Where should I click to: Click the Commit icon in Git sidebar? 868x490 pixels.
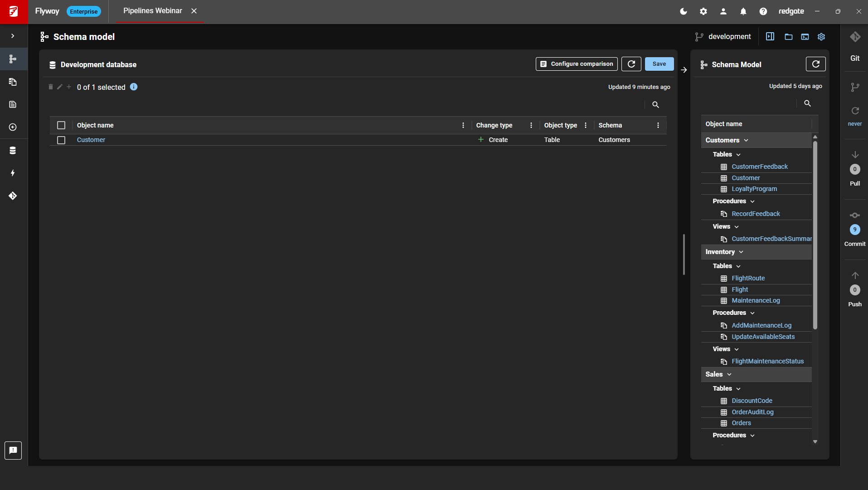click(855, 216)
